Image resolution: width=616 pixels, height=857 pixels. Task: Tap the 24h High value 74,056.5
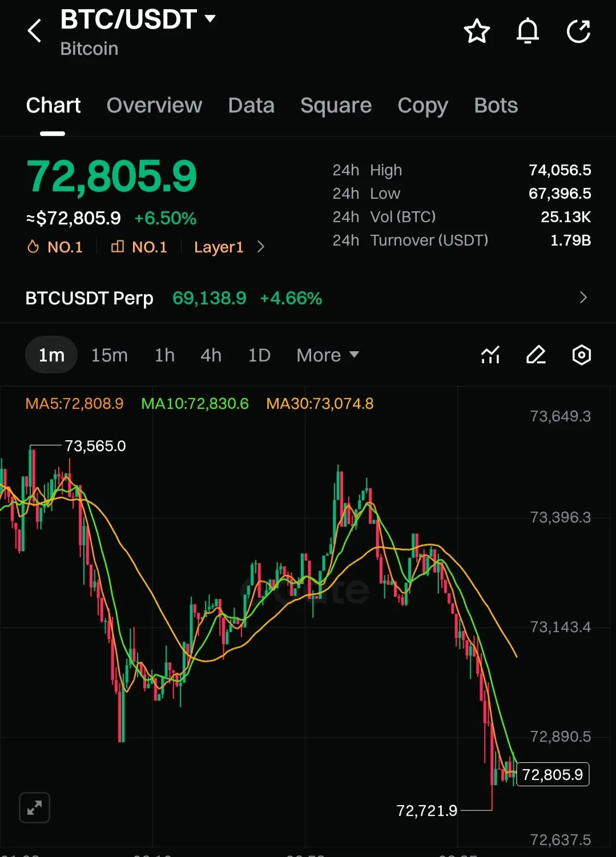[x=560, y=170]
